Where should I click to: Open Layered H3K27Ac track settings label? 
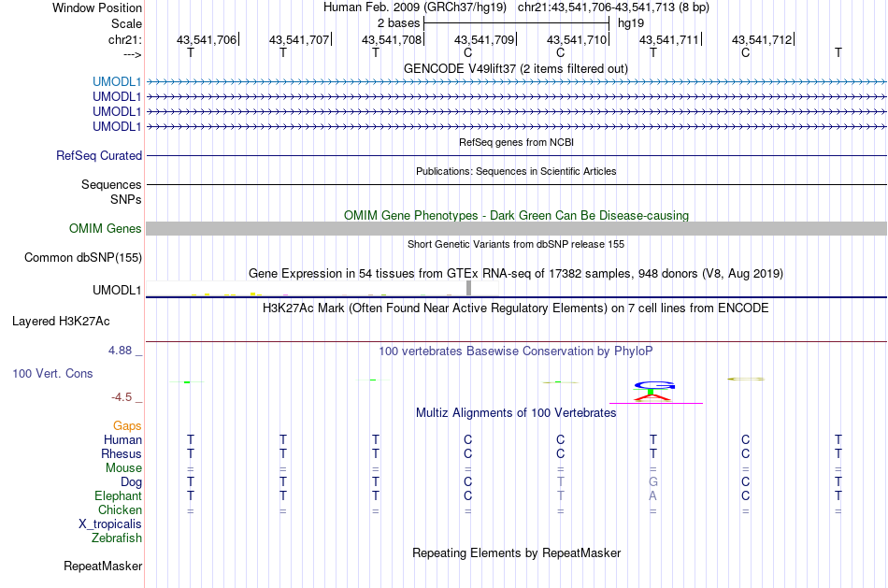tap(61, 322)
